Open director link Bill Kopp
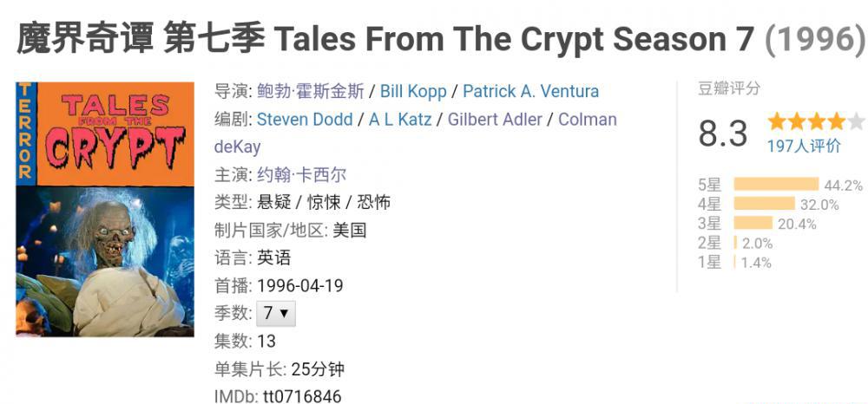868x404 pixels. click(413, 91)
